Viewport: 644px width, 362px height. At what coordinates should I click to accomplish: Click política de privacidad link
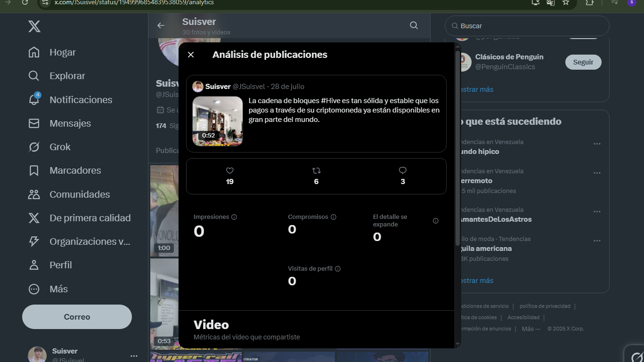click(x=545, y=306)
